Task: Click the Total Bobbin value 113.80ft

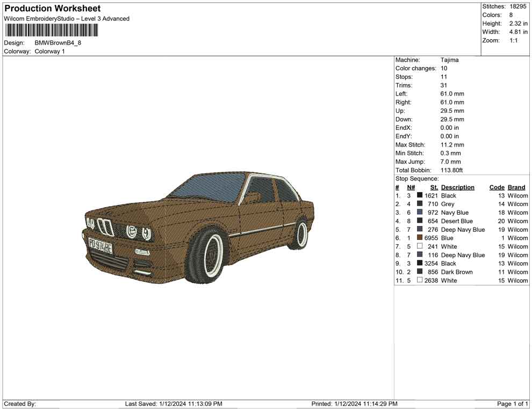Action: click(x=451, y=170)
